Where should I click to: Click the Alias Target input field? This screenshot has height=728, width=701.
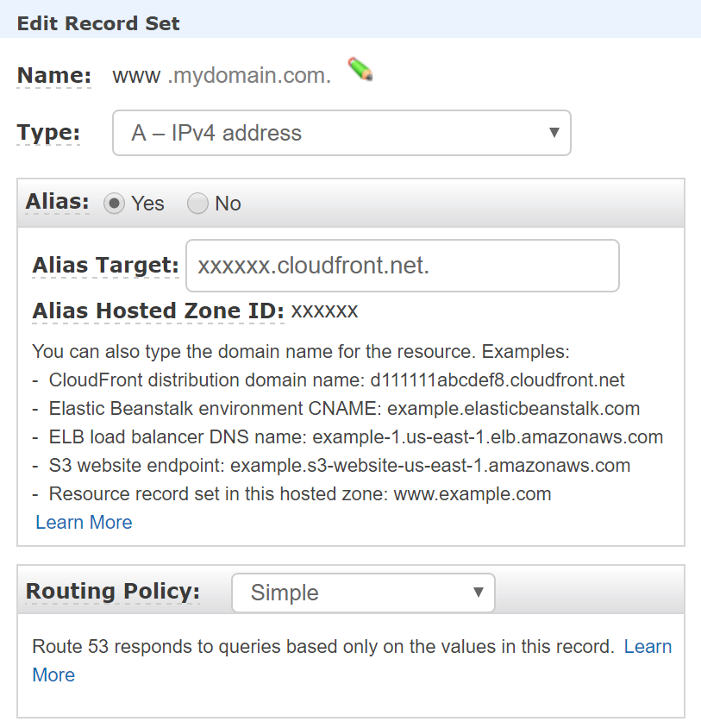coord(403,266)
